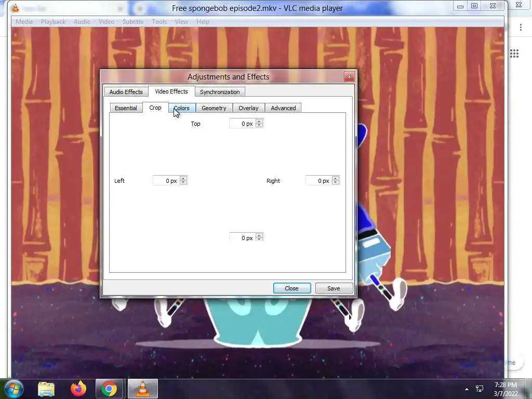Screen dimensions: 532x399
Task: Click the taskbar clock showing 7:28 PM
Action: click(506, 389)
